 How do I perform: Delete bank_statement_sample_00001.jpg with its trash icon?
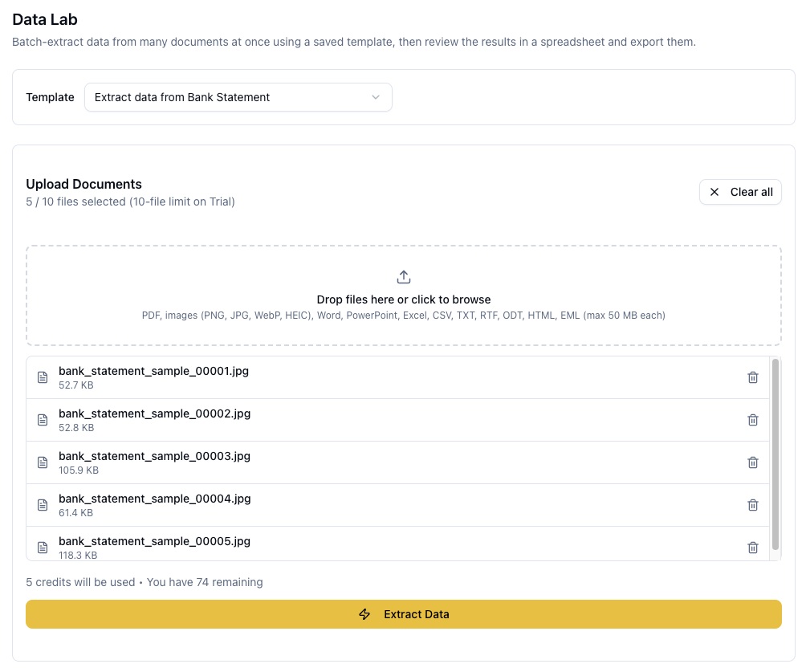752,377
